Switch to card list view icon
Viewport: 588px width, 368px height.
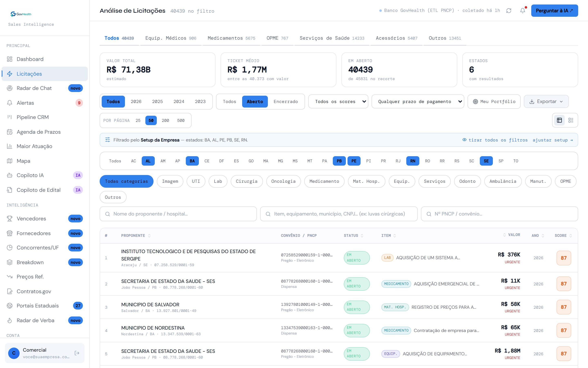pos(571,120)
